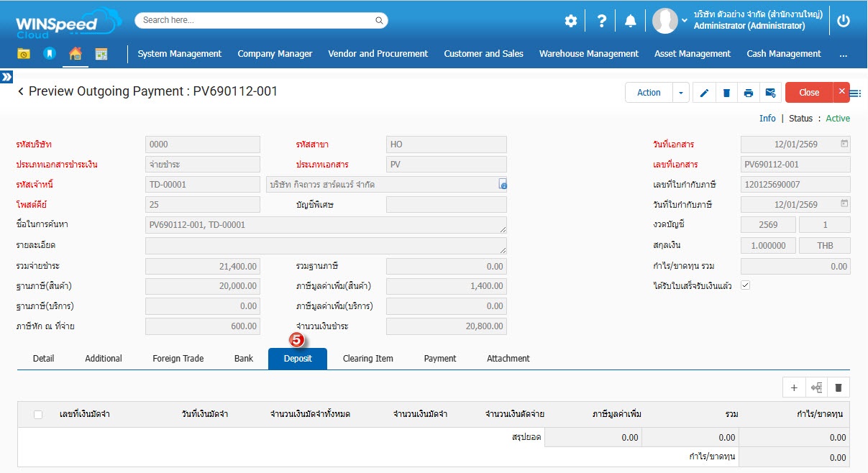Go to home icon in toolbar
This screenshot has width=868, height=473.
[x=75, y=54]
